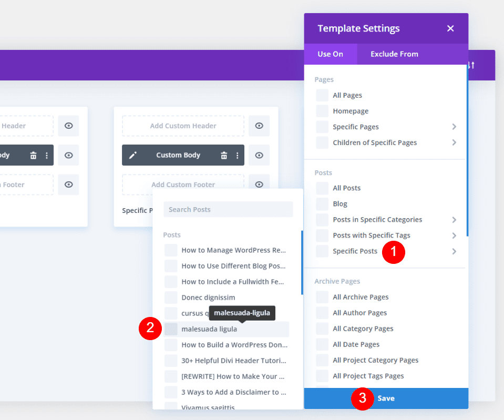Click the Add Custom Header button
Viewport: 504px width, 420px height.
tap(182, 126)
